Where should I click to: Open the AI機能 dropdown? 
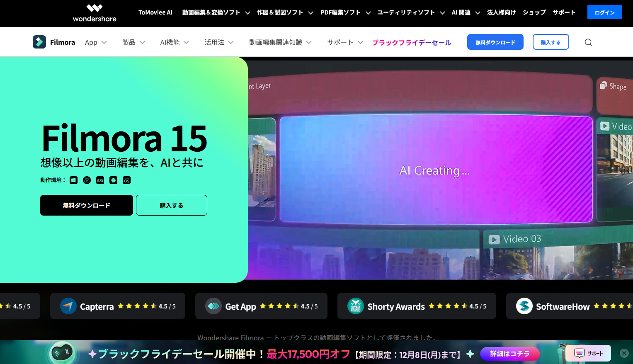[x=175, y=42]
